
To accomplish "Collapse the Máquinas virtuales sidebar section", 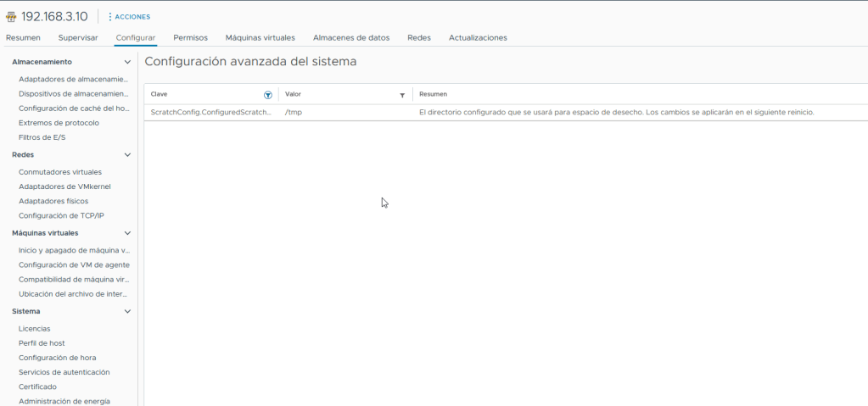I will tap(127, 233).
